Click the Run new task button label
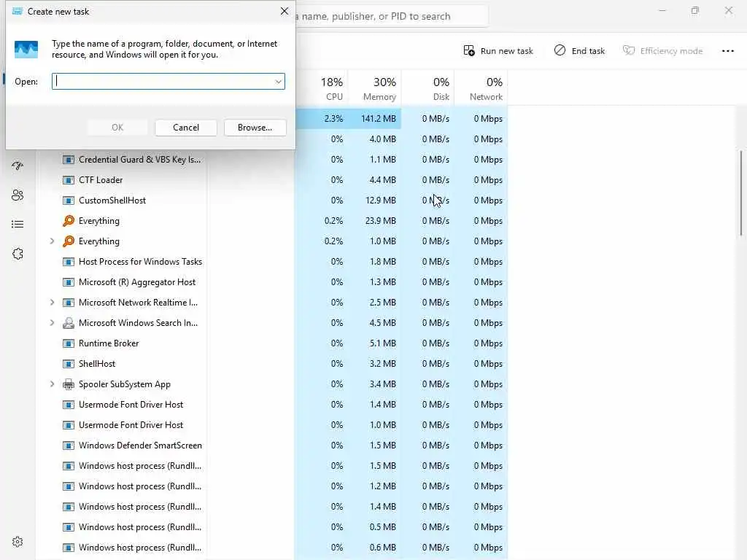Viewport: 747px width, 560px height. coord(506,51)
